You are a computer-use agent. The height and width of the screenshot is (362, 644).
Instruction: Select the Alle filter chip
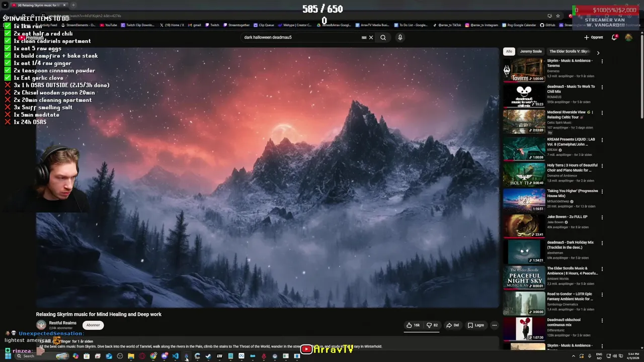tap(509, 51)
